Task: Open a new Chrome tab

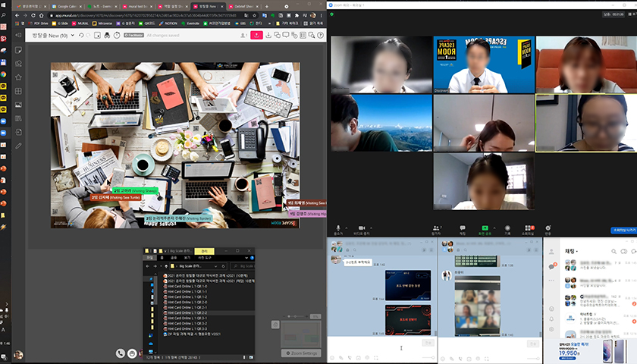Action: point(266,7)
